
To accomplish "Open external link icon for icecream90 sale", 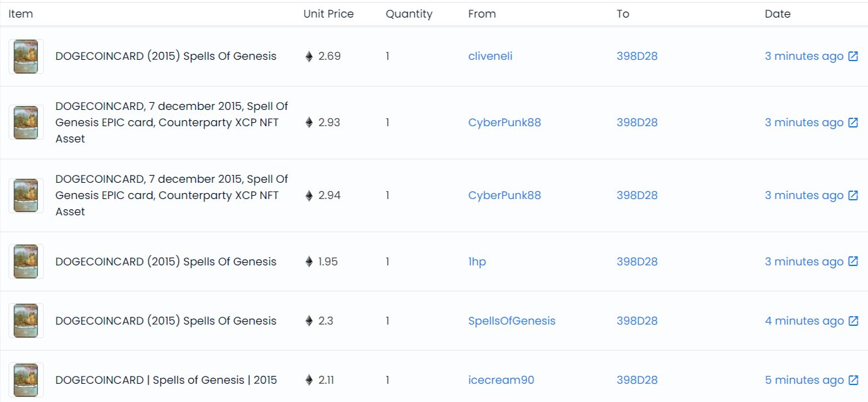I will tap(852, 381).
